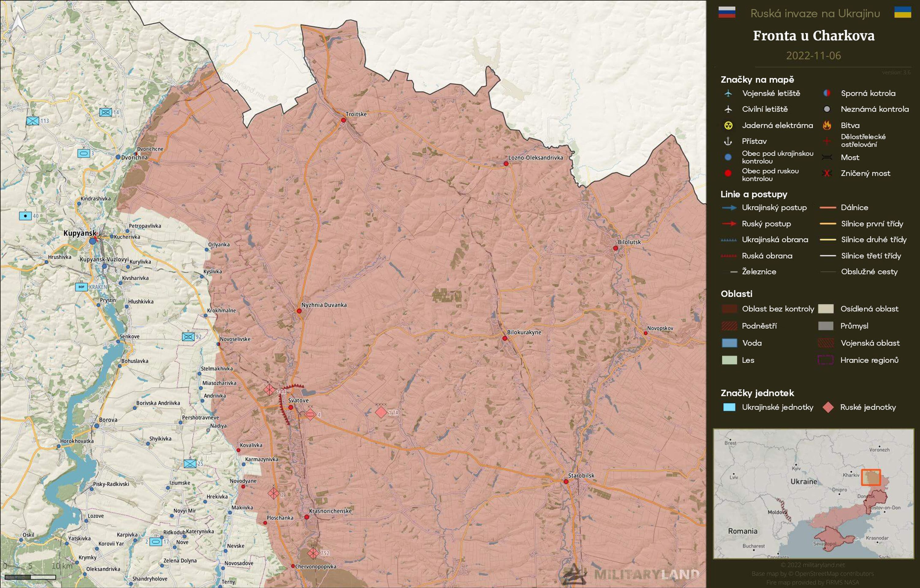Click the military airport legend icon
Viewport: 920px width, 588px height.
point(728,93)
